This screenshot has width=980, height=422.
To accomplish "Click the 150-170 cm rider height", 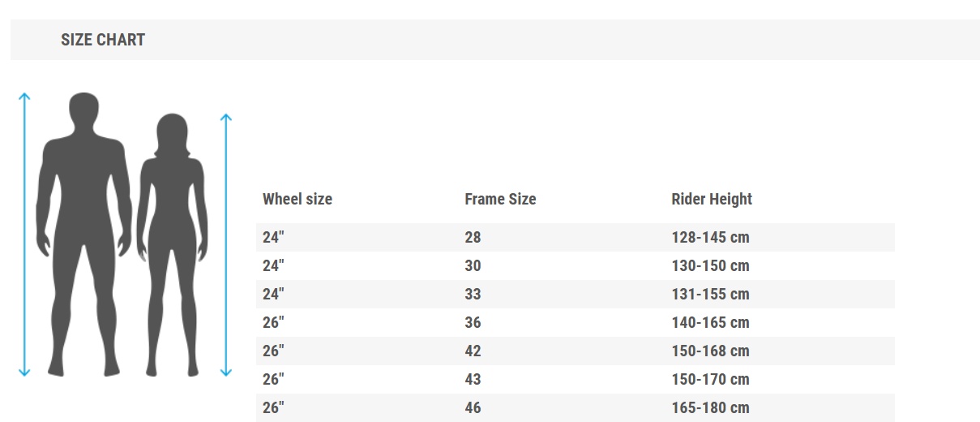I will 710,380.
